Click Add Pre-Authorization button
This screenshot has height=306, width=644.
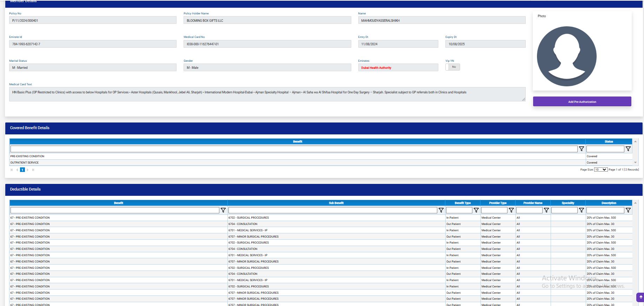coord(582,102)
